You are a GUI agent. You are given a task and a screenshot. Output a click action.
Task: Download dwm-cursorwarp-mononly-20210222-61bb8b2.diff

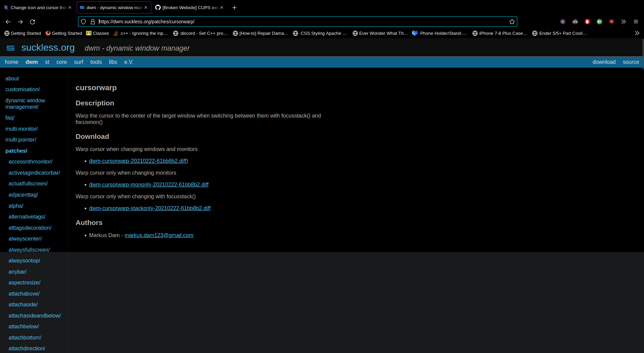[x=149, y=184]
